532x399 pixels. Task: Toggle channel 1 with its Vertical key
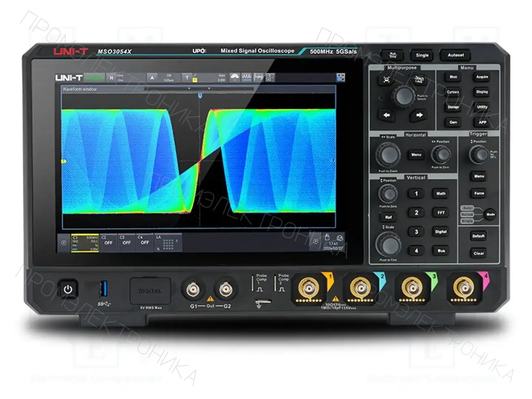point(416,194)
